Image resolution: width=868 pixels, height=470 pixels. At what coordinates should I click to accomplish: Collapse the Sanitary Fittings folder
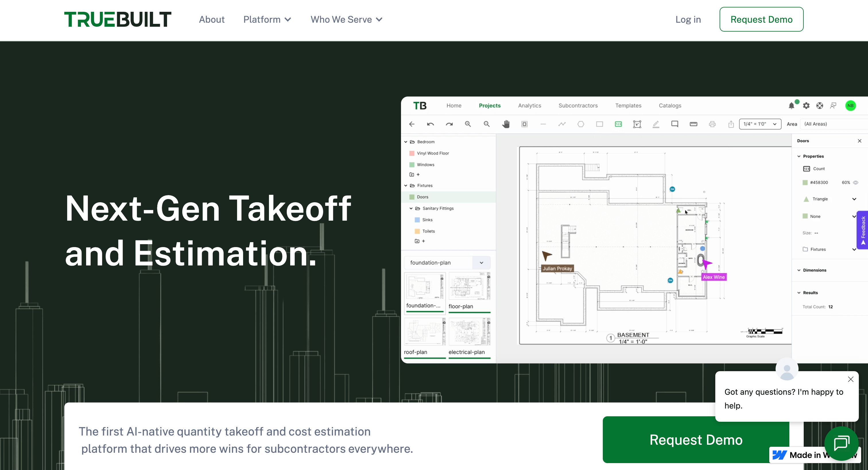(411, 208)
